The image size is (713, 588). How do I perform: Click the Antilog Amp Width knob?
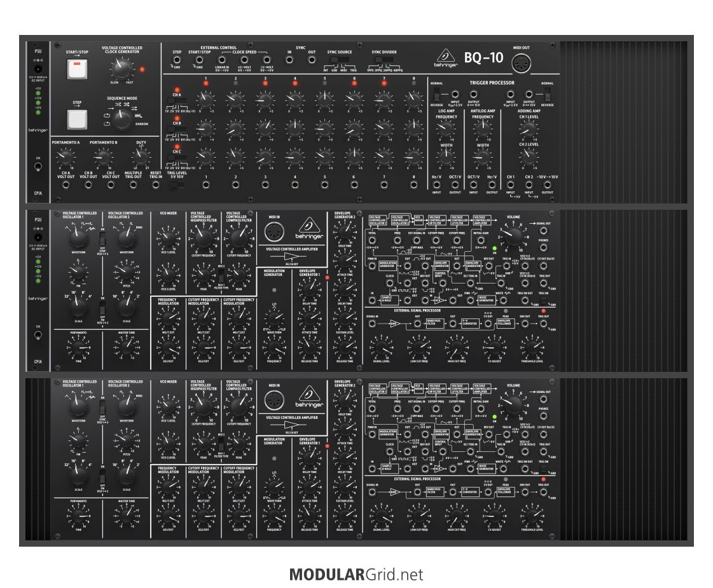482,157
